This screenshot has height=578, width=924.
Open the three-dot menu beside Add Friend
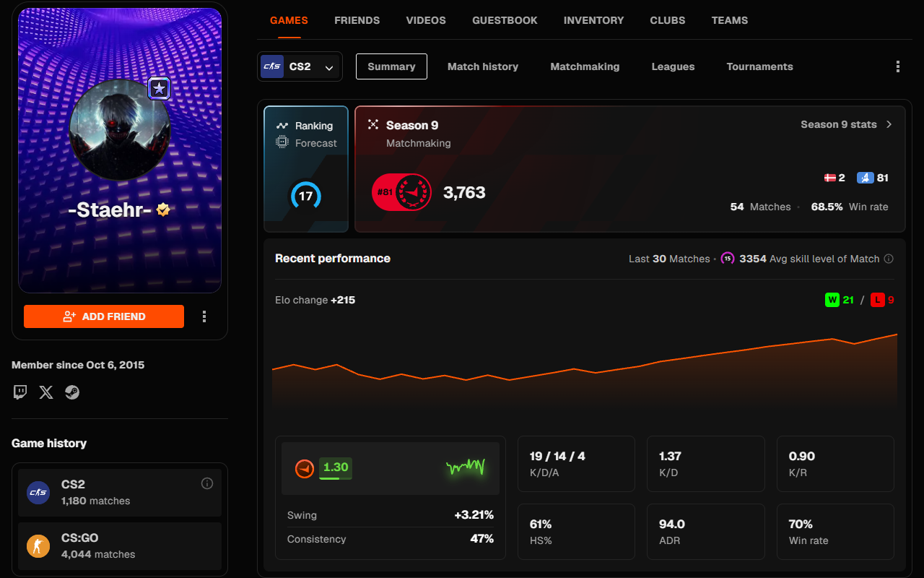coord(204,316)
